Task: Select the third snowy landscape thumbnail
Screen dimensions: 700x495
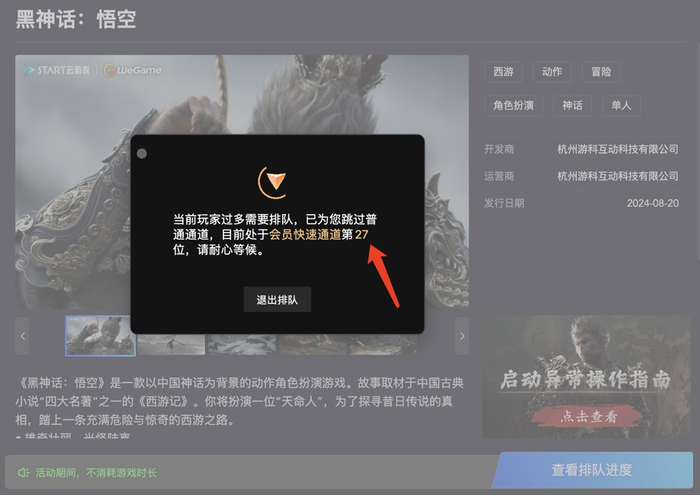Action: (x=242, y=345)
